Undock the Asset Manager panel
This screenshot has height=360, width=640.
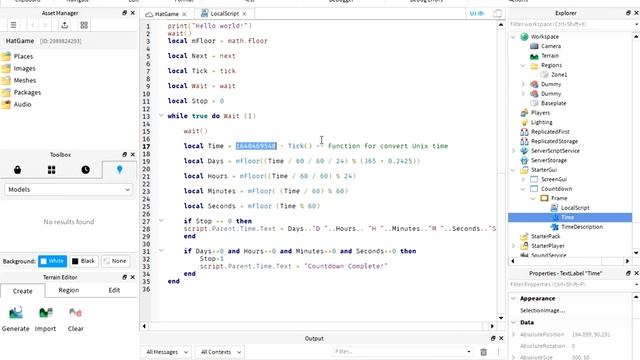[124, 13]
